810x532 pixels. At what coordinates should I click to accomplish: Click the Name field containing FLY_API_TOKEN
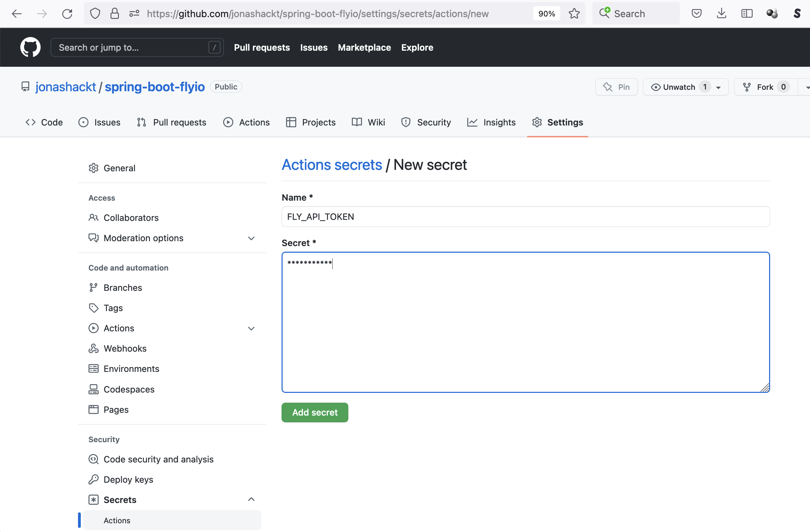pyautogui.click(x=525, y=217)
